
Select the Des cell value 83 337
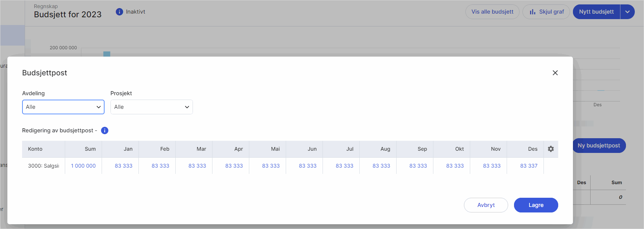click(528, 166)
